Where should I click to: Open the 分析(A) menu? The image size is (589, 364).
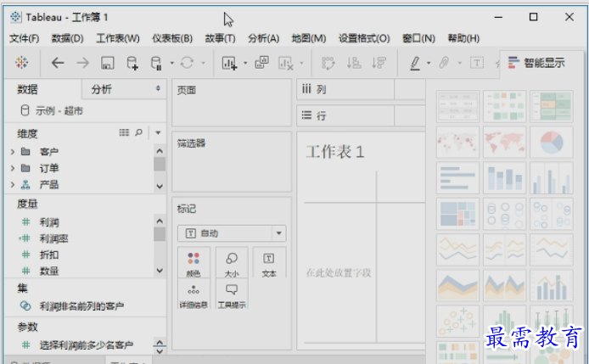(x=263, y=38)
